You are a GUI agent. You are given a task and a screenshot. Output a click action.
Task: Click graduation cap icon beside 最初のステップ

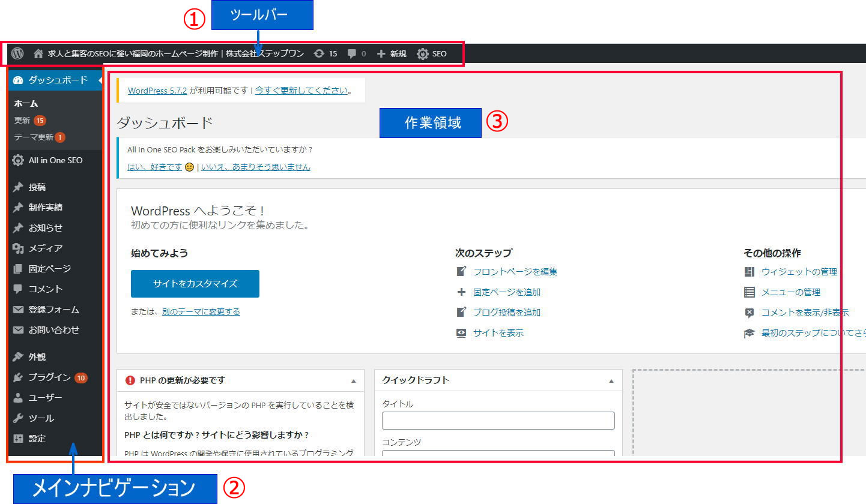pyautogui.click(x=749, y=333)
